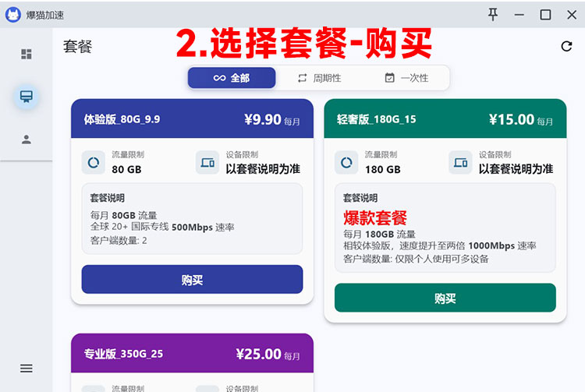Image resolution: width=585 pixels, height=392 pixels.
Task: Select the plans store icon in sidebar
Action: pyautogui.click(x=27, y=97)
